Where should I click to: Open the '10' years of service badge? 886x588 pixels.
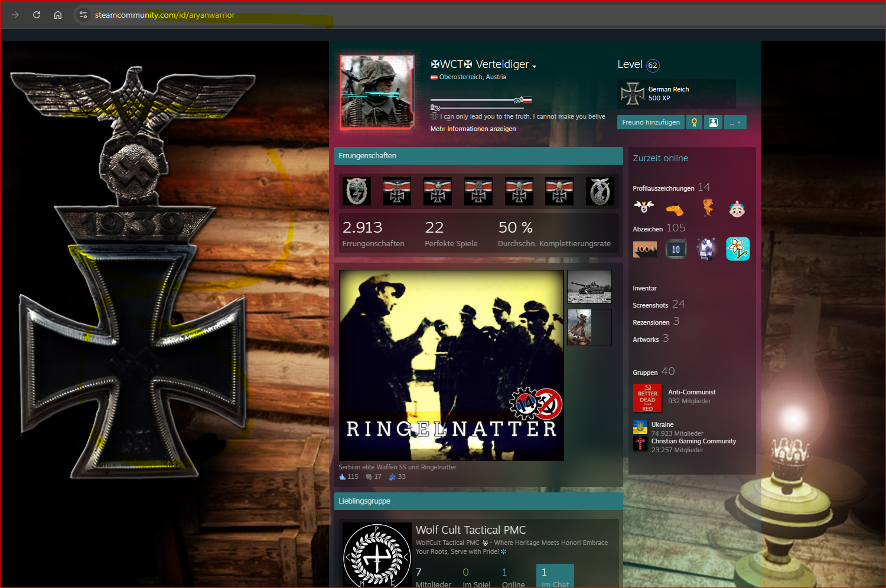pyautogui.click(x=676, y=249)
